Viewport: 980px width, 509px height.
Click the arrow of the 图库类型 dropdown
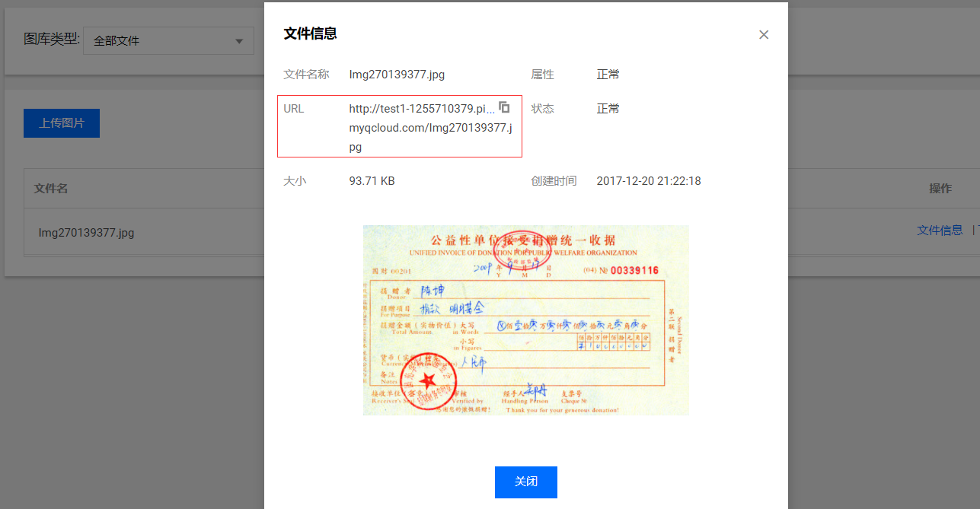coord(239,40)
